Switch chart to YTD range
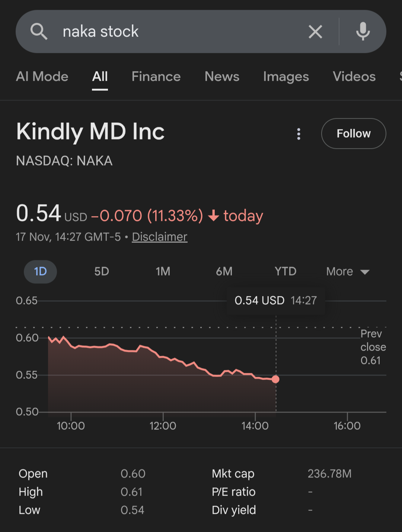 click(285, 272)
